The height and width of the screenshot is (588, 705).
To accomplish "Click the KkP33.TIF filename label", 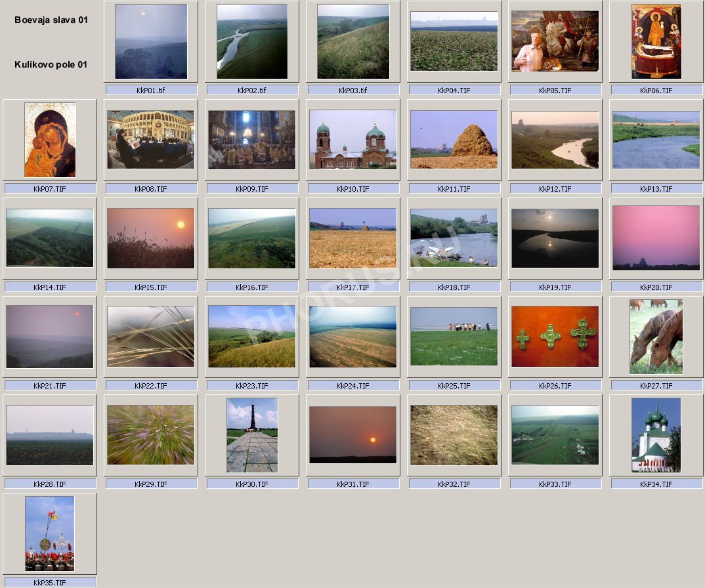I will pos(555,484).
